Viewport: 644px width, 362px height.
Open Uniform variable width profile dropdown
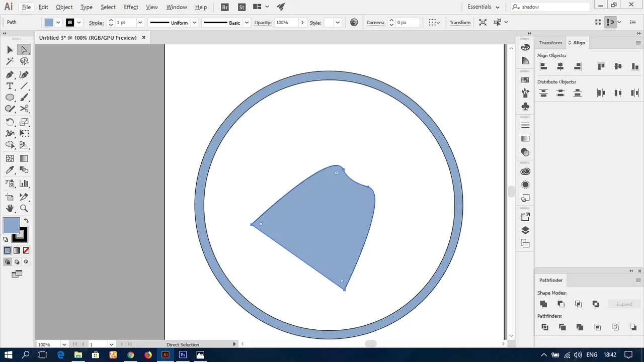[x=194, y=23]
